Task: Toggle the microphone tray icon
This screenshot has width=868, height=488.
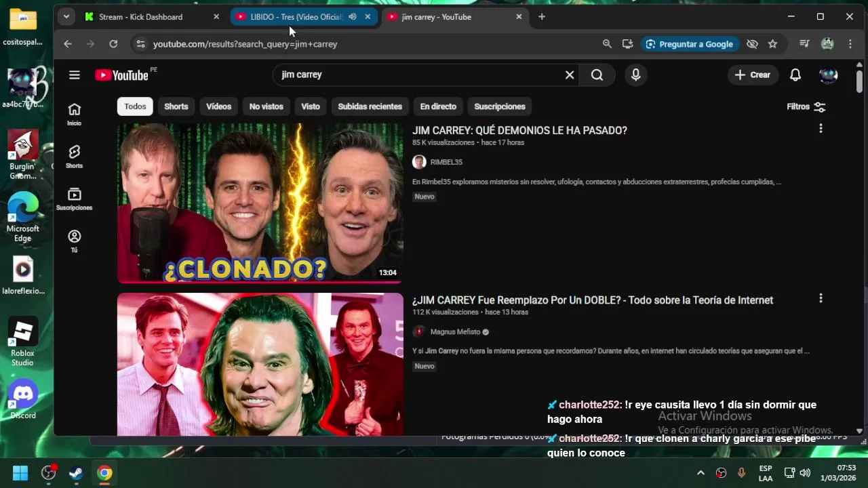Action: pos(741,473)
